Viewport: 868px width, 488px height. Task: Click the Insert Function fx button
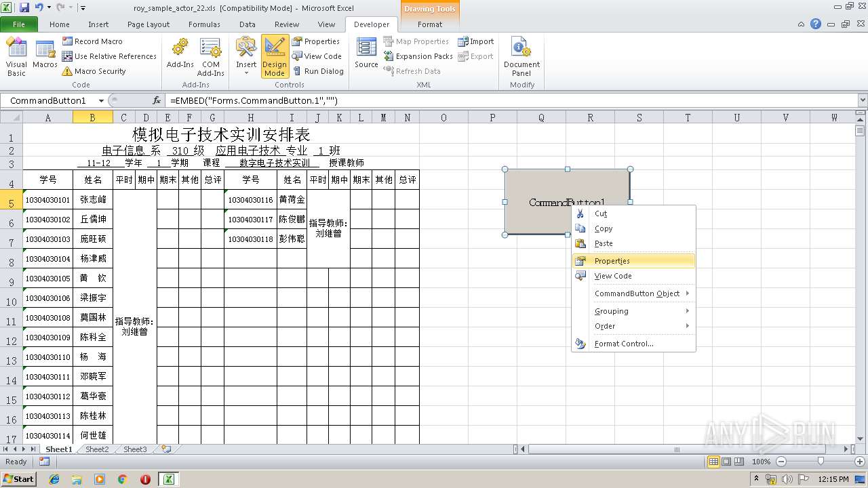pos(157,100)
